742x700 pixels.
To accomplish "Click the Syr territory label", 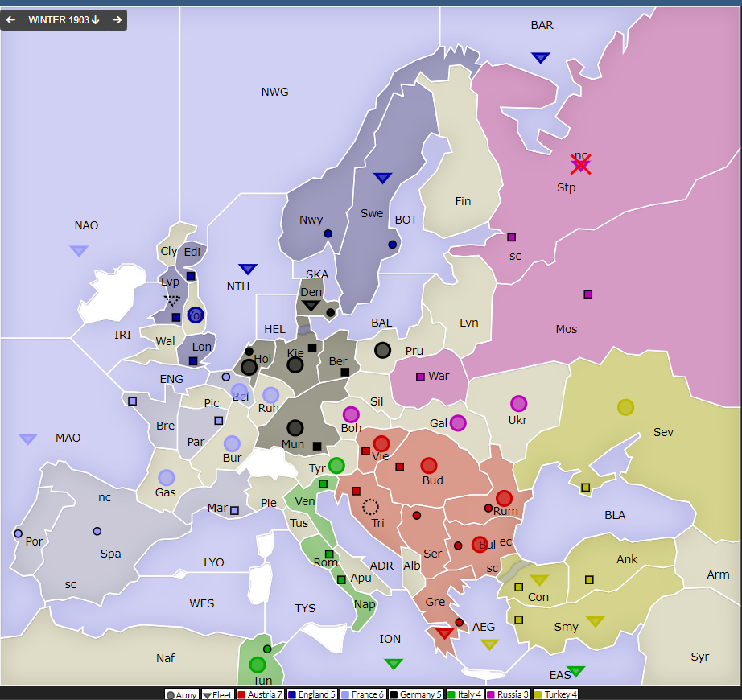I will click(700, 657).
